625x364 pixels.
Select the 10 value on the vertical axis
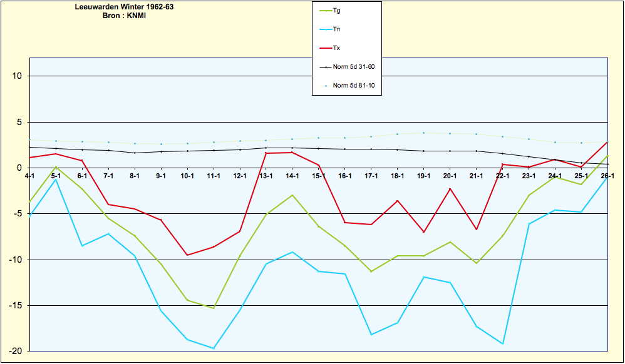tap(18, 76)
